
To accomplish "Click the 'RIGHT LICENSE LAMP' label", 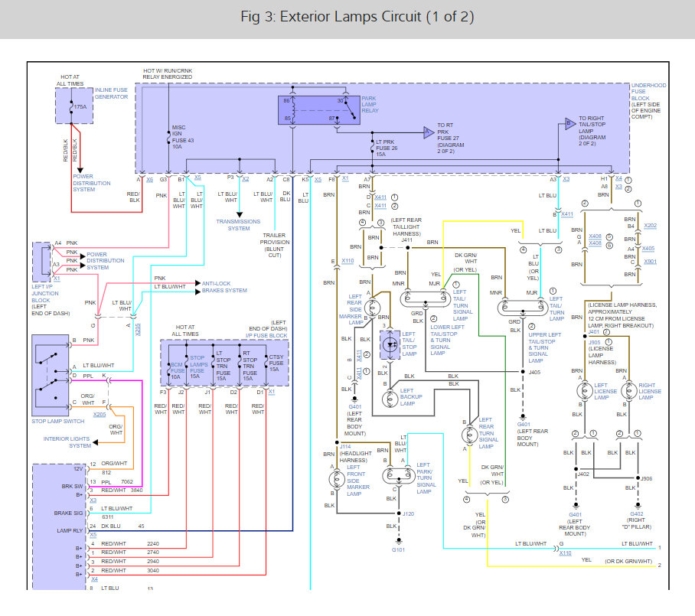I will [x=650, y=391].
